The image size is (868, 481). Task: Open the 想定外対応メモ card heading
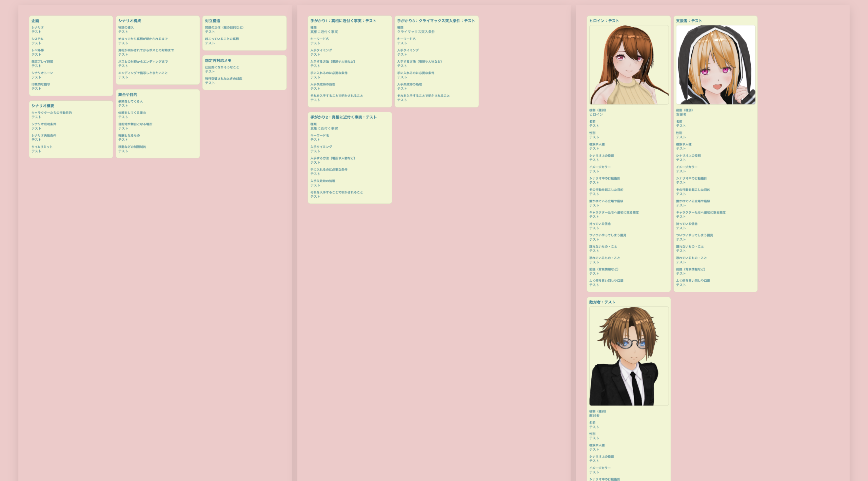coord(218,61)
